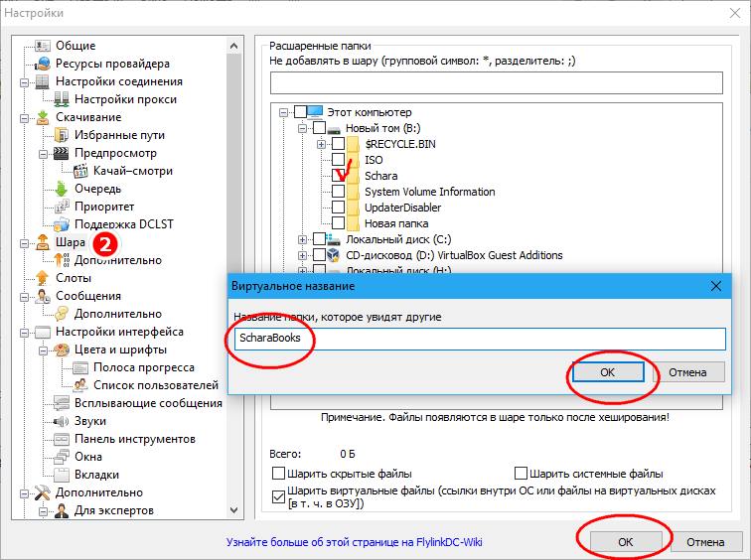Check the Этот компьютер checkbox
Viewport: 751px width, 560px height.
(300, 112)
